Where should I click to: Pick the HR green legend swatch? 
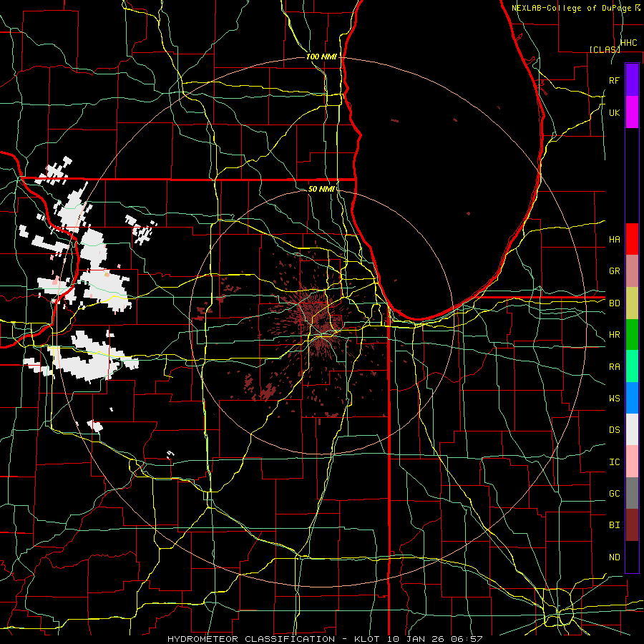tap(632, 334)
